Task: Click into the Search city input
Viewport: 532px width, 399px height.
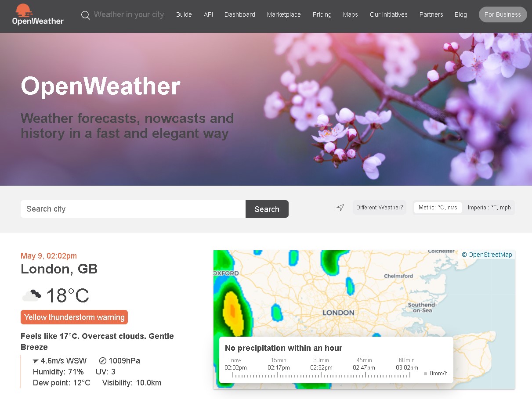Action: point(133,209)
